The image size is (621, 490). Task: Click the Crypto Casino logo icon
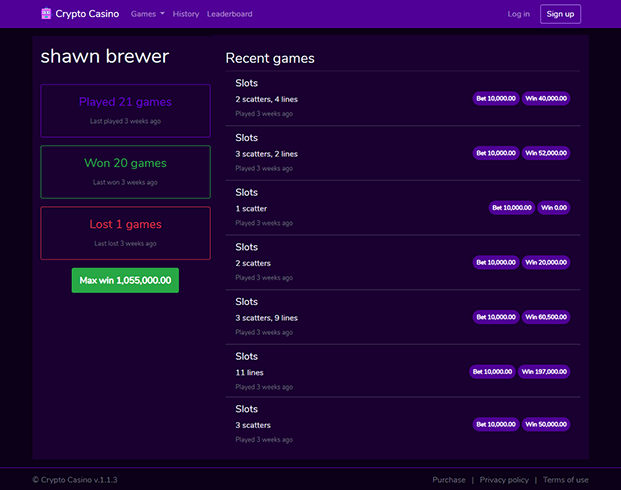tap(45, 14)
